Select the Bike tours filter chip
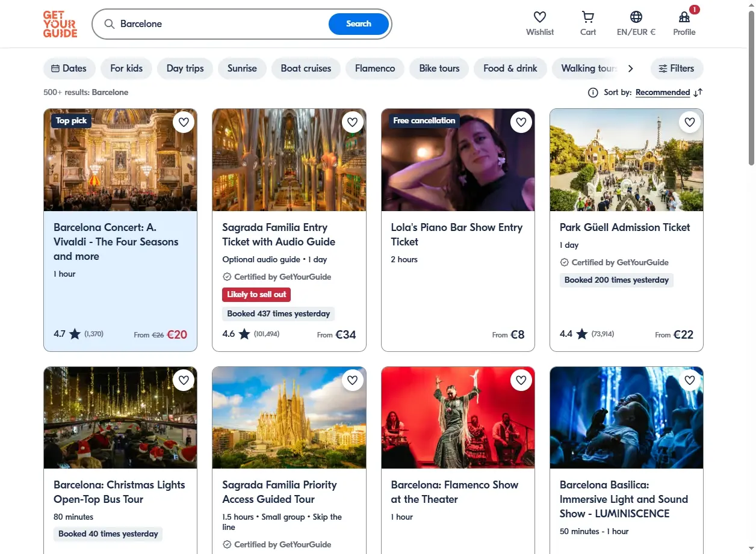 [x=439, y=69]
